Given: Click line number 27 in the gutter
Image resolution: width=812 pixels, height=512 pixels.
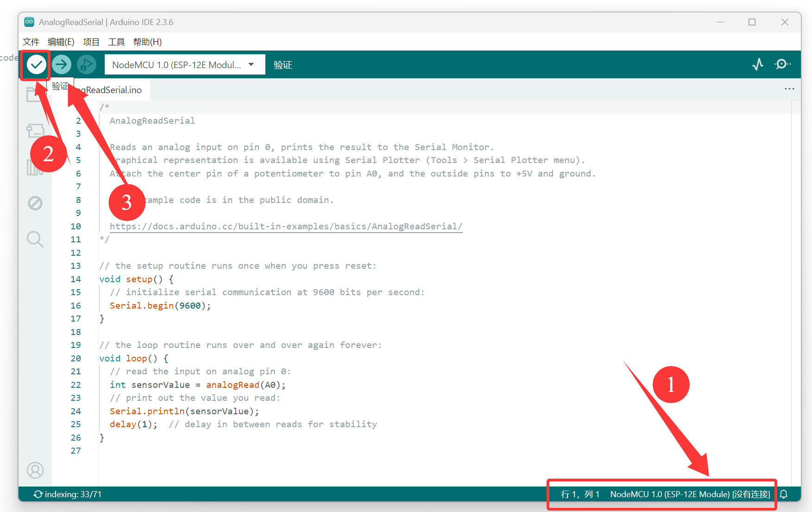Looking at the screenshot, I should click(x=76, y=450).
